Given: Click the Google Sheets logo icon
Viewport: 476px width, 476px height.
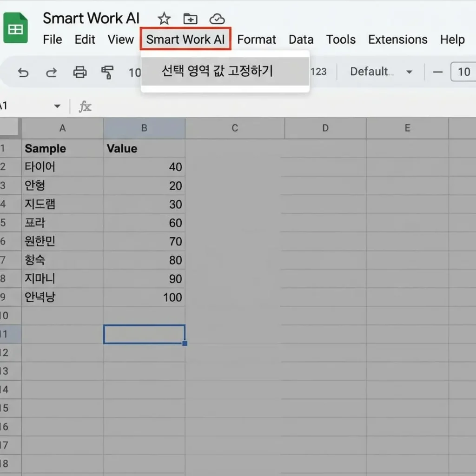Looking at the screenshot, I should click(15, 27).
